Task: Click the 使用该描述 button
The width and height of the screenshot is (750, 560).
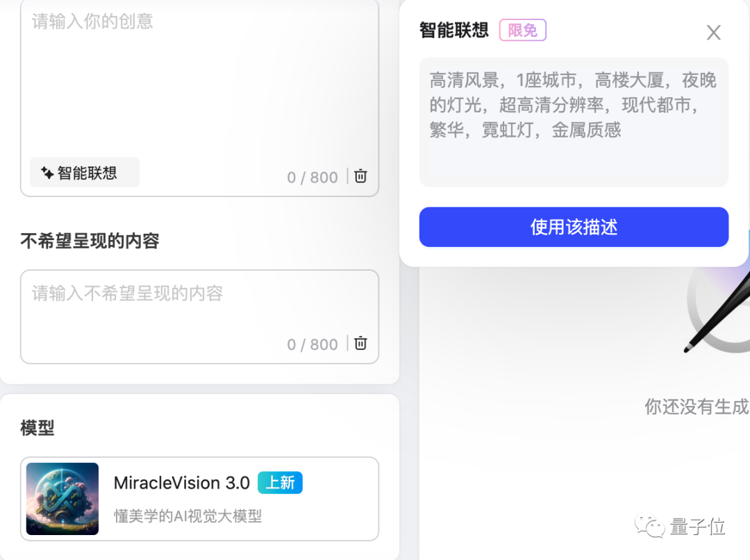Action: pos(574,227)
